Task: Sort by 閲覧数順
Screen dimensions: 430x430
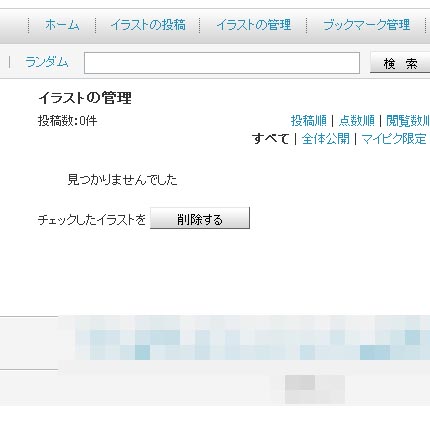Action: click(408, 121)
